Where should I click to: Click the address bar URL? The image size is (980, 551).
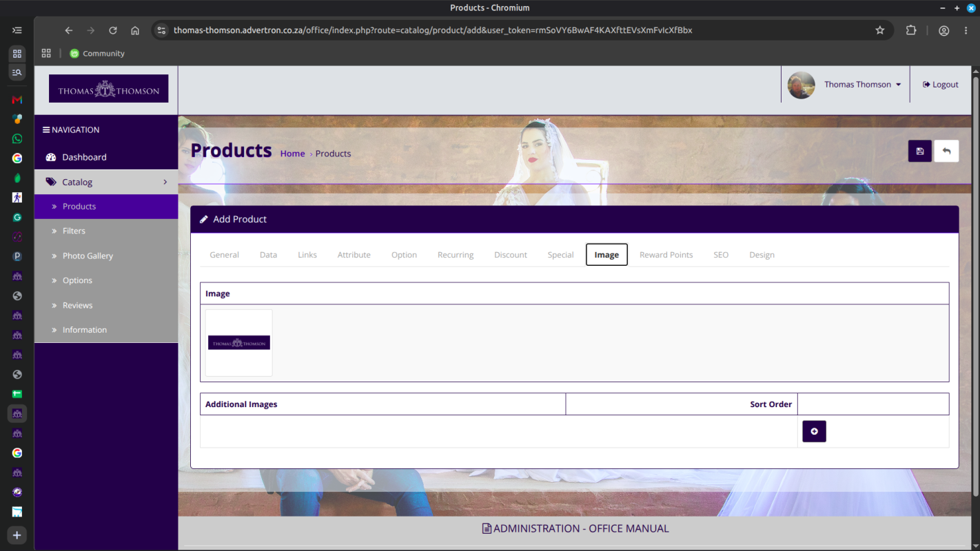433,30
